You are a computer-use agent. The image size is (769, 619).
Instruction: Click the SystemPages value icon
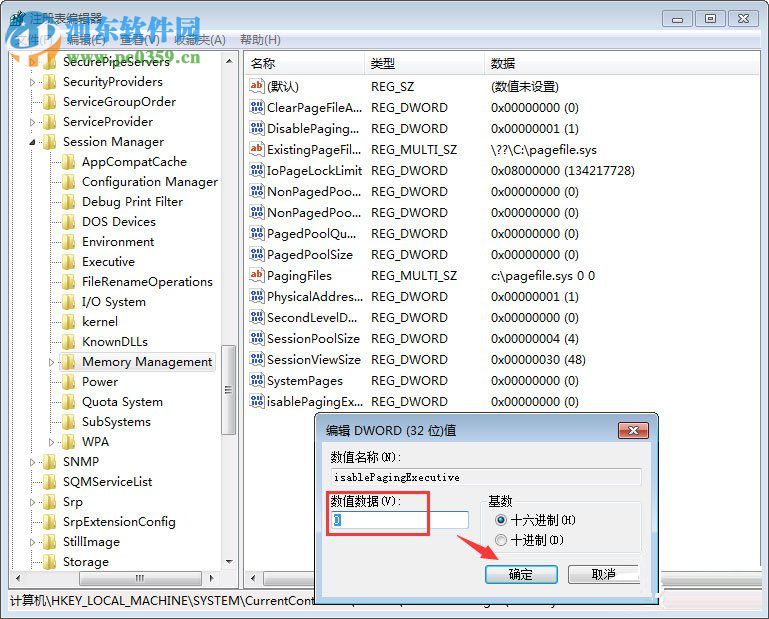256,380
